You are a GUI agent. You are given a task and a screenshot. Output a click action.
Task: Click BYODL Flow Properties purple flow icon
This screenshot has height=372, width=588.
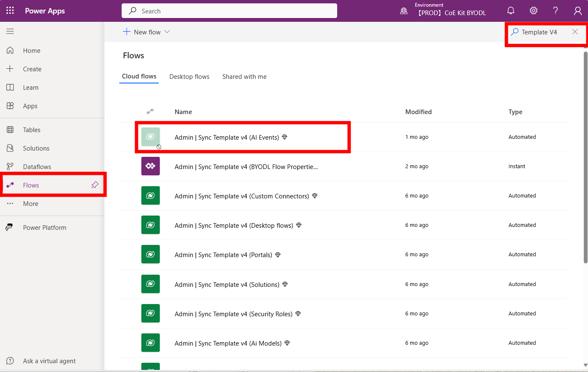pos(151,166)
